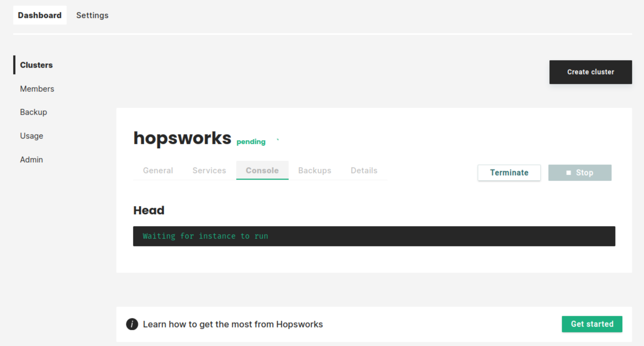
Task: Switch to the Settings tab
Action: [x=92, y=15]
